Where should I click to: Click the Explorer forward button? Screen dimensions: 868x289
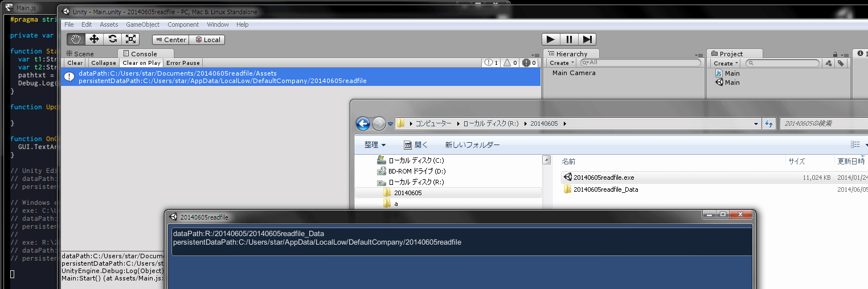[x=379, y=123]
